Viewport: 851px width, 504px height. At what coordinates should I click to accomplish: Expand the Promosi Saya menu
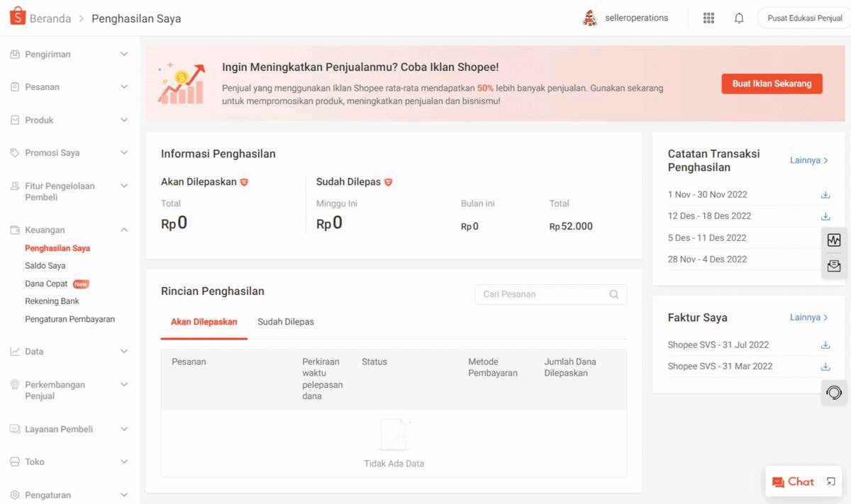click(x=69, y=153)
